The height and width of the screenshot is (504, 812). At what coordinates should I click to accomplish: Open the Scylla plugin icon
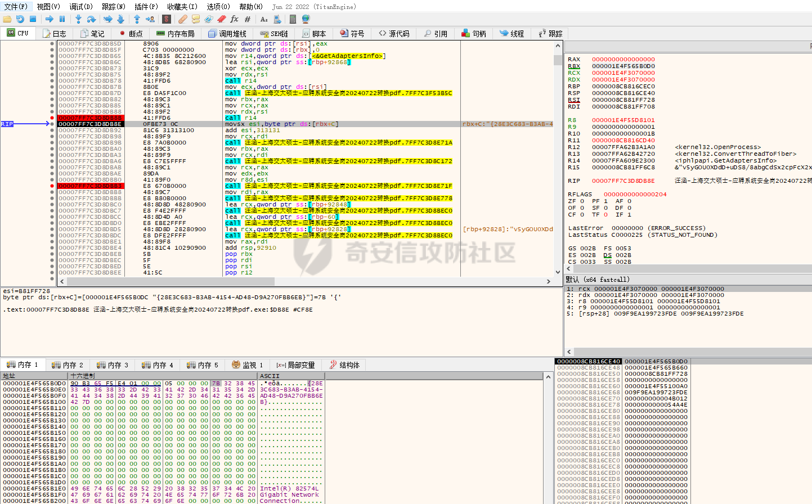coord(167,19)
